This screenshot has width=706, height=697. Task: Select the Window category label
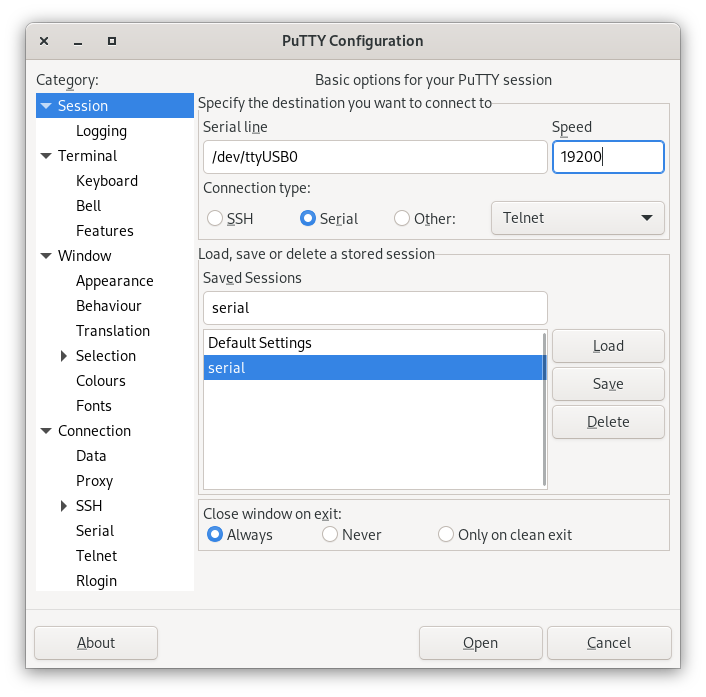pos(84,256)
